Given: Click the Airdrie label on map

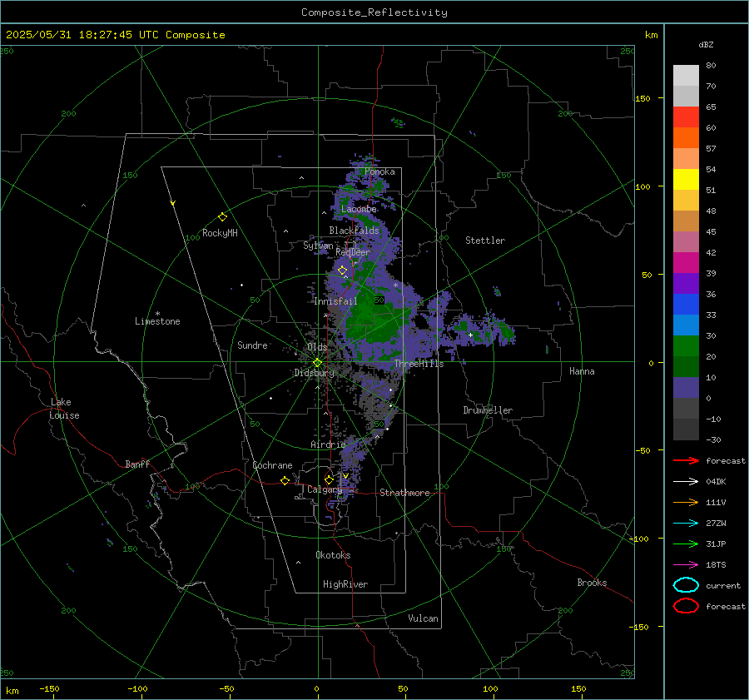Looking at the screenshot, I should click(328, 444).
